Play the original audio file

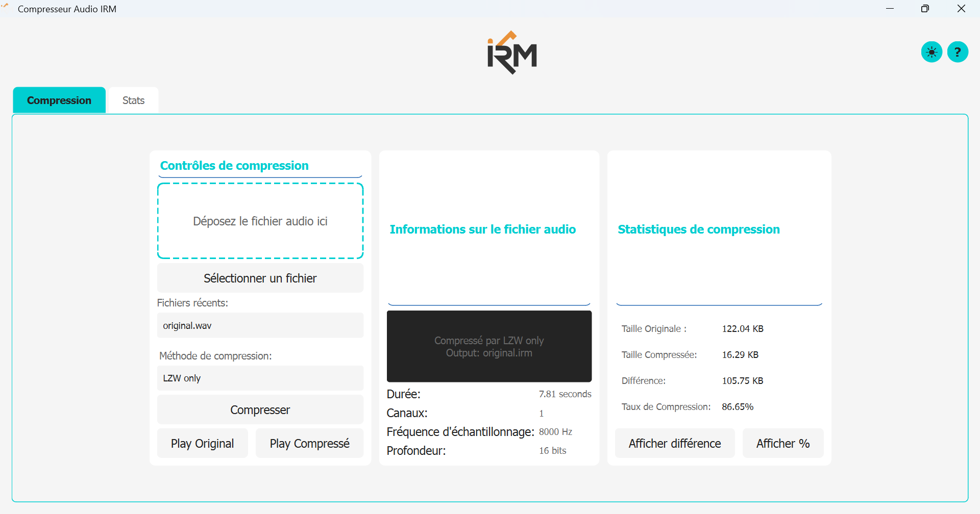[203, 444]
